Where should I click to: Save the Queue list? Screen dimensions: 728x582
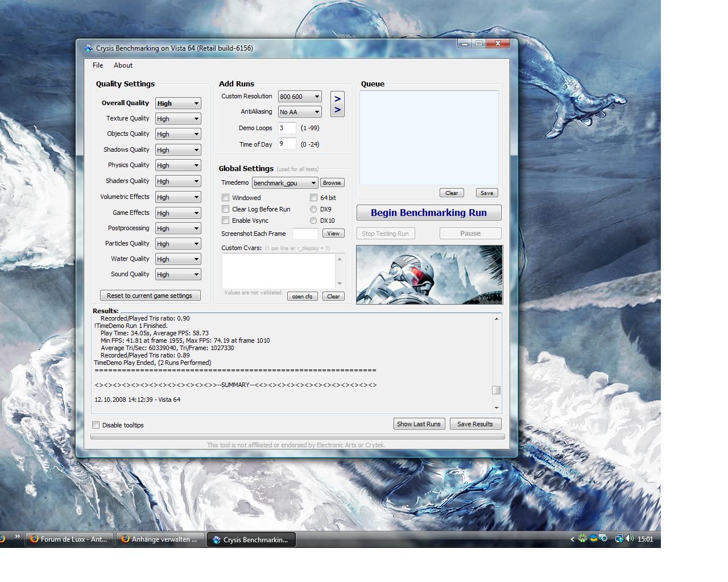coord(487,193)
